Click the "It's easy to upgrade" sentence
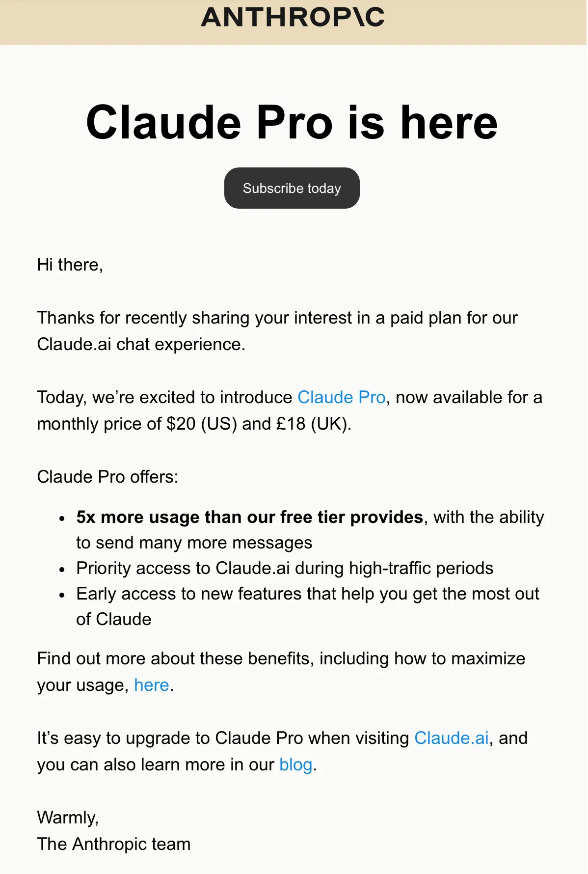 222,738
